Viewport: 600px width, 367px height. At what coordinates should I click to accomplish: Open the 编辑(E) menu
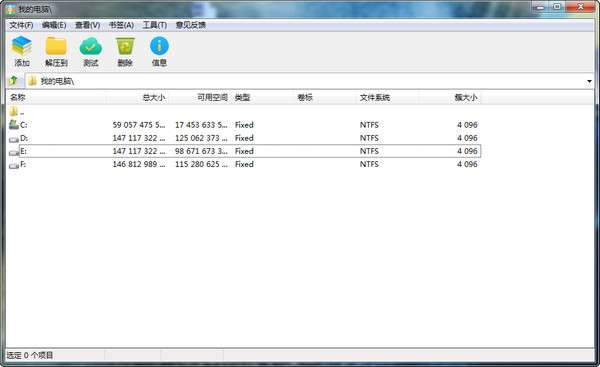click(x=54, y=25)
